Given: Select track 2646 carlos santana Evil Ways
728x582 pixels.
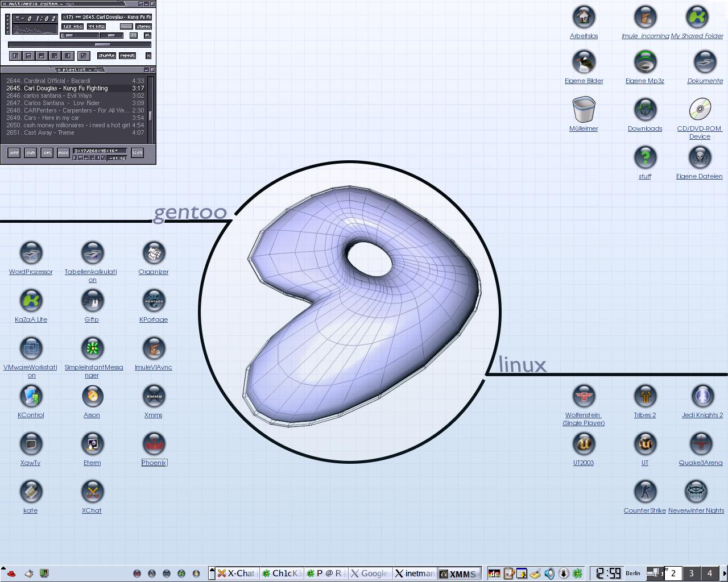Looking at the screenshot, I should coord(76,95).
